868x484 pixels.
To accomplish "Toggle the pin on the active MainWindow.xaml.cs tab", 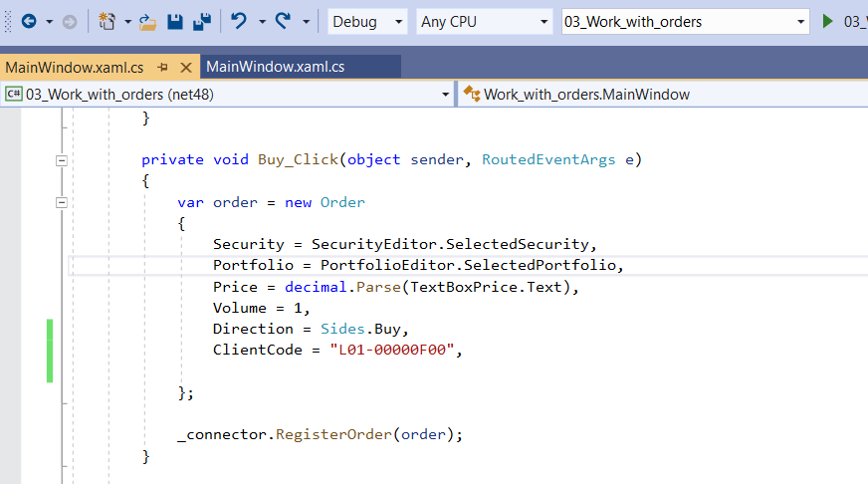I will [x=162, y=68].
